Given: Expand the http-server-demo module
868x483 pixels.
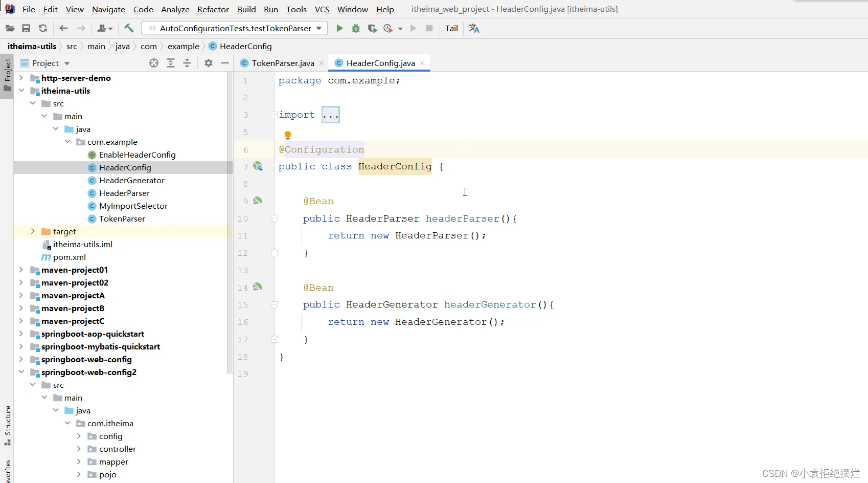Looking at the screenshot, I should pos(21,78).
